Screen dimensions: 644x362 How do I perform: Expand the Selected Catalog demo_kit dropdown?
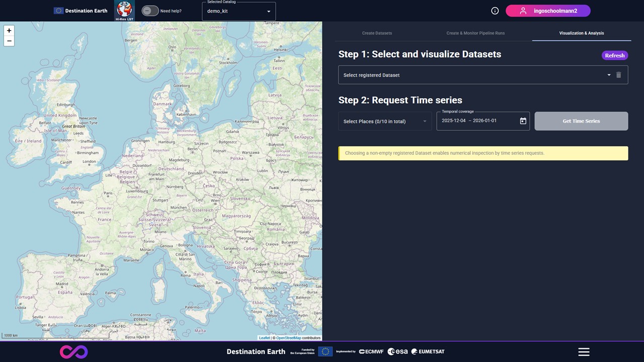pos(238,11)
